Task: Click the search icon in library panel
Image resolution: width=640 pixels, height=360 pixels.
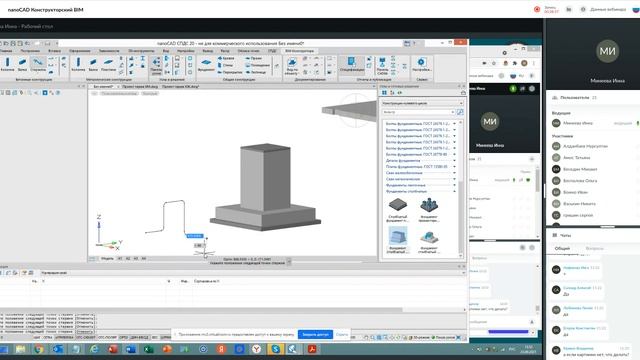Action: coord(460,112)
